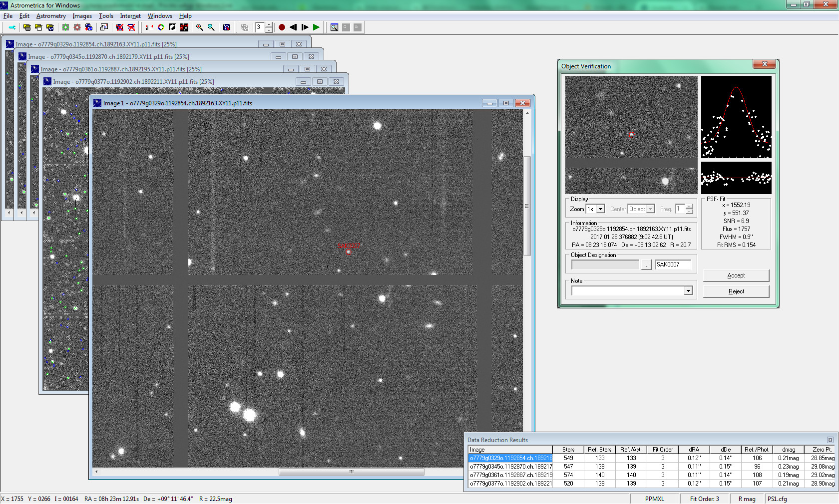Viewport: 839px width, 504px height.
Task: Click the magnifier window icon in toolbar
Action: (334, 27)
